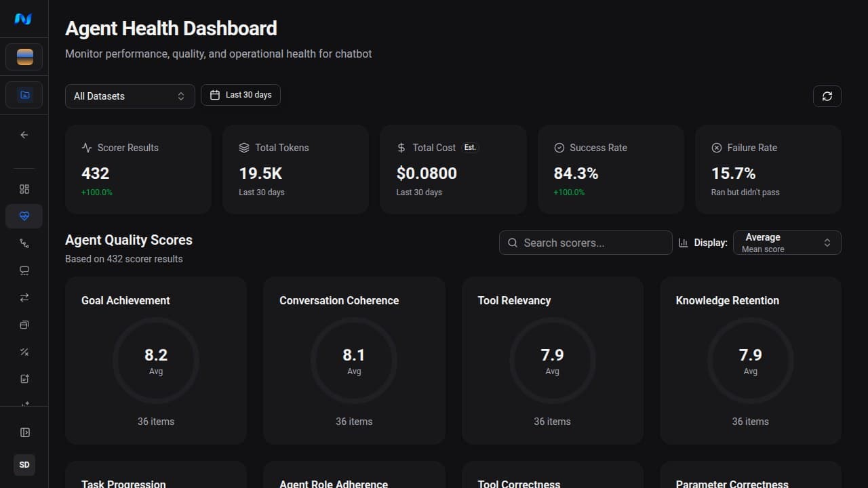
Task: Click the Agent Quality Scores heading
Action: (129, 240)
